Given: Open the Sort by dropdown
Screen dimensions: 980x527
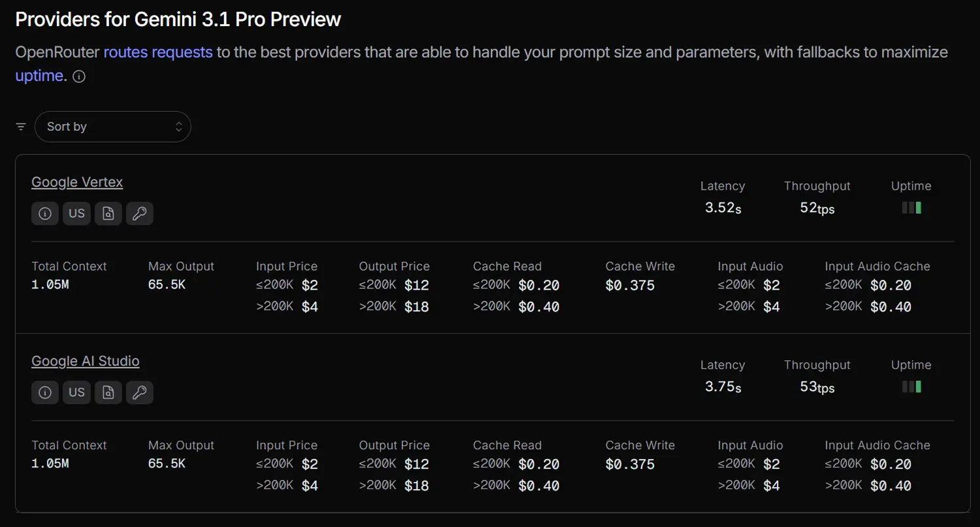Looking at the screenshot, I should coord(113,127).
